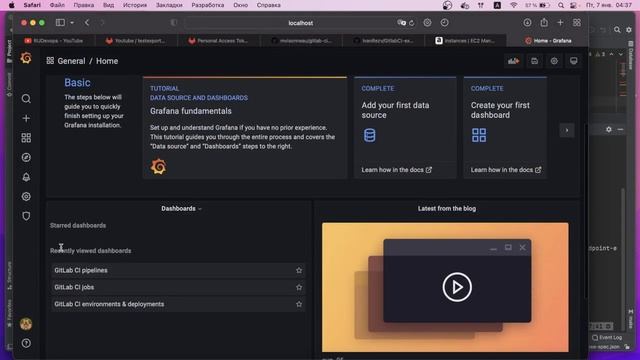Open the Alerting bell sidebar icon
Image resolution: width=640 pixels, height=360 pixels.
26,177
